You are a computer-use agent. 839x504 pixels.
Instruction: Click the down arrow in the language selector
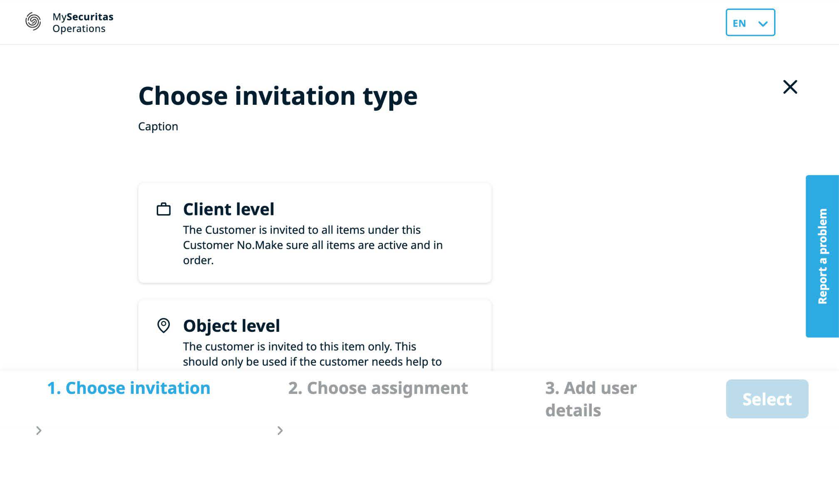(x=763, y=23)
